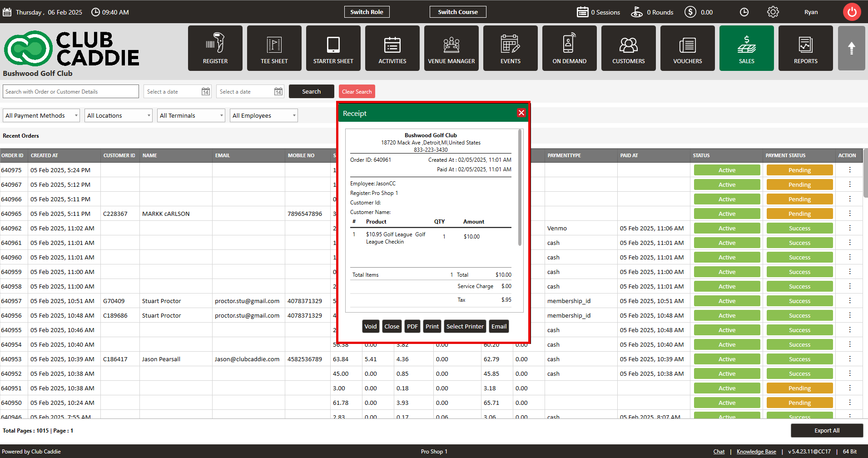The width and height of the screenshot is (868, 458).
Task: Open the Tee Sheet module
Action: pyautogui.click(x=274, y=48)
